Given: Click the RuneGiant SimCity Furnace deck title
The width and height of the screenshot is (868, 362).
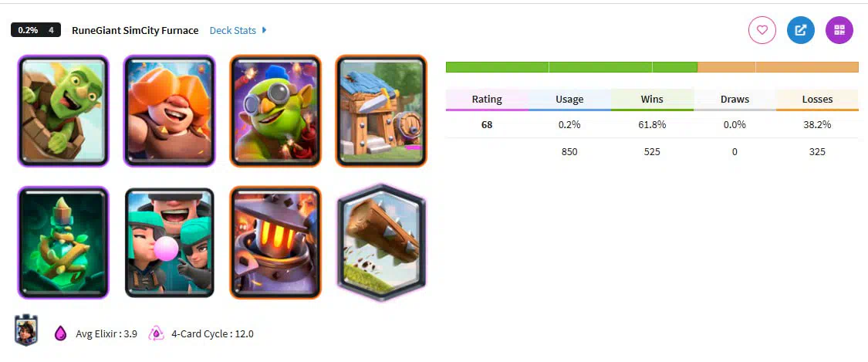Looking at the screenshot, I should 135,30.
